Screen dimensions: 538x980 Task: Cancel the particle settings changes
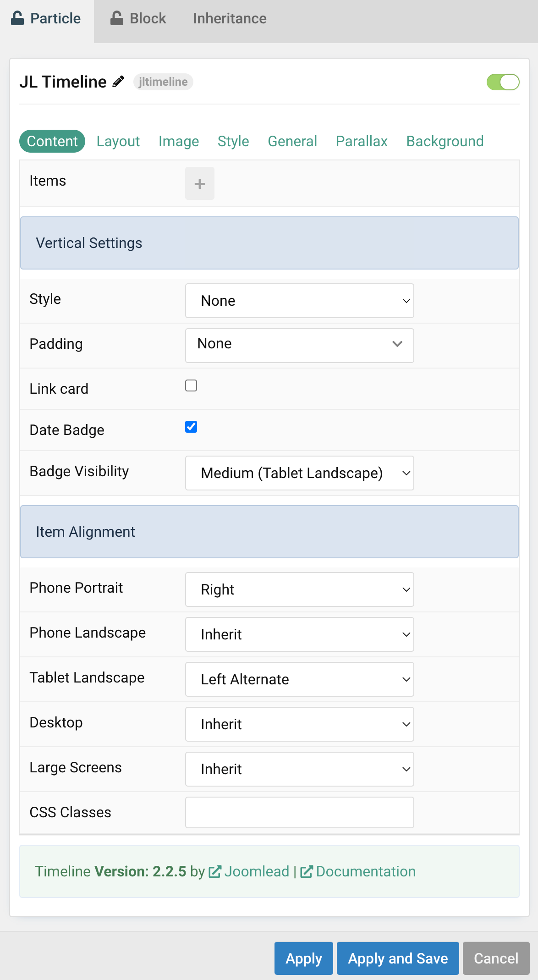495,958
